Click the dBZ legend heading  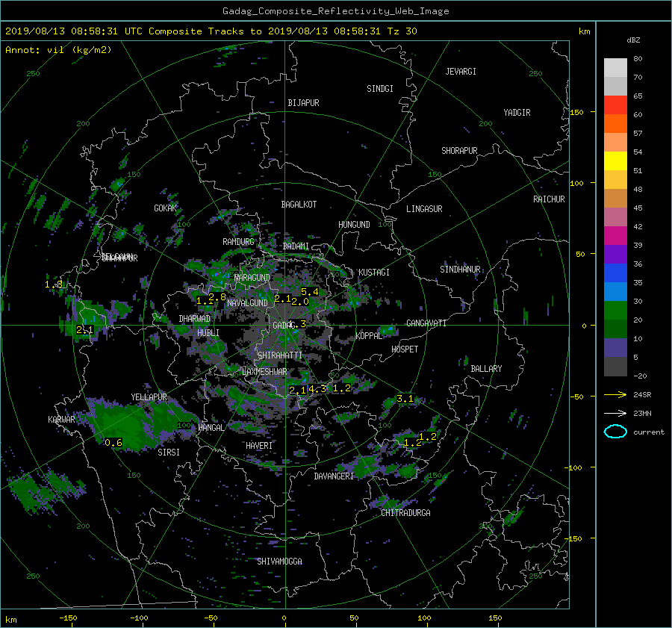click(633, 40)
